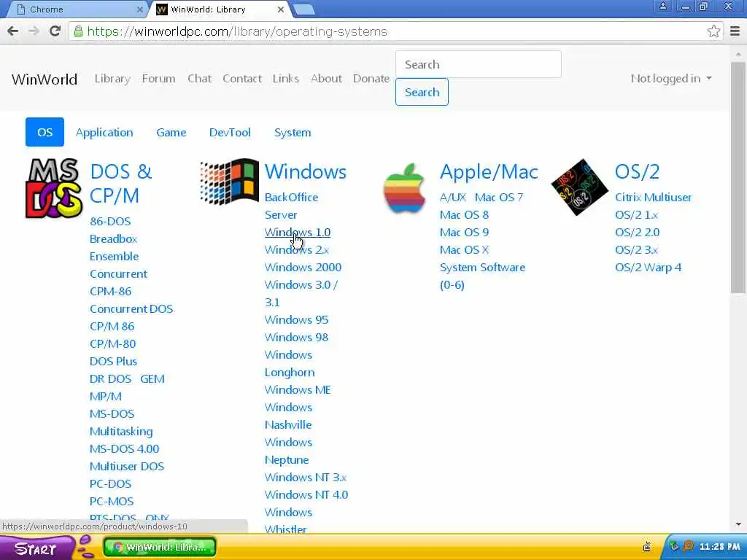Close the WinWorld: Library tab
The width and height of the screenshot is (747, 560).
pos(281,9)
